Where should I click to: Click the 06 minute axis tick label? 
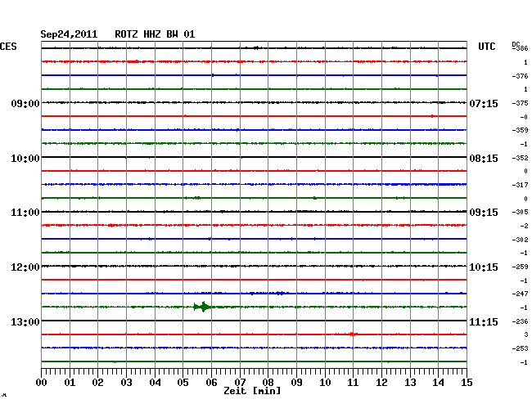point(211,383)
